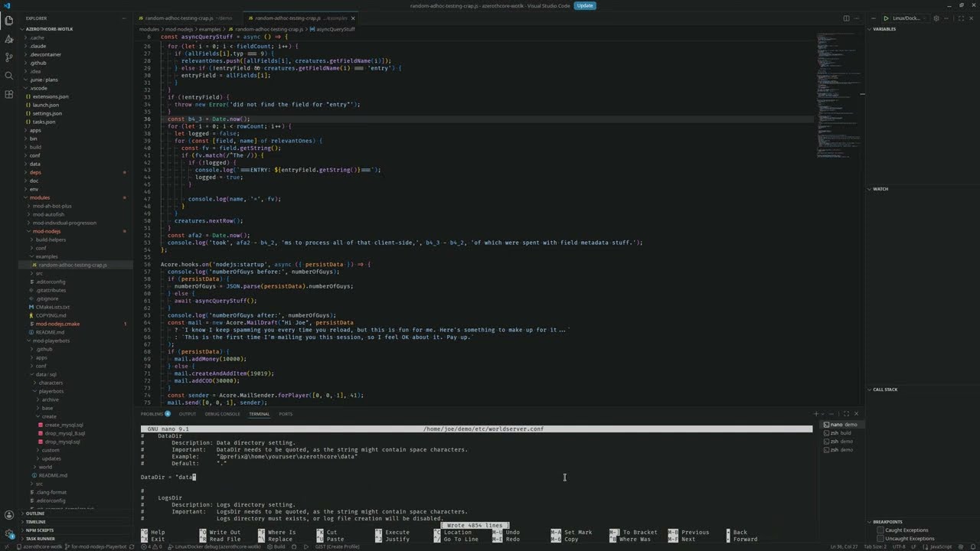The width and height of the screenshot is (980, 551).
Task: Toggle Uncaught Exceptions breakpoint checkbox
Action: (880, 539)
